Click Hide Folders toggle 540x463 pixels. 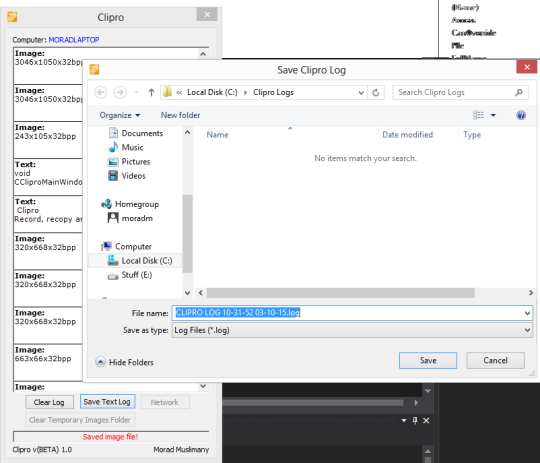[x=124, y=362]
